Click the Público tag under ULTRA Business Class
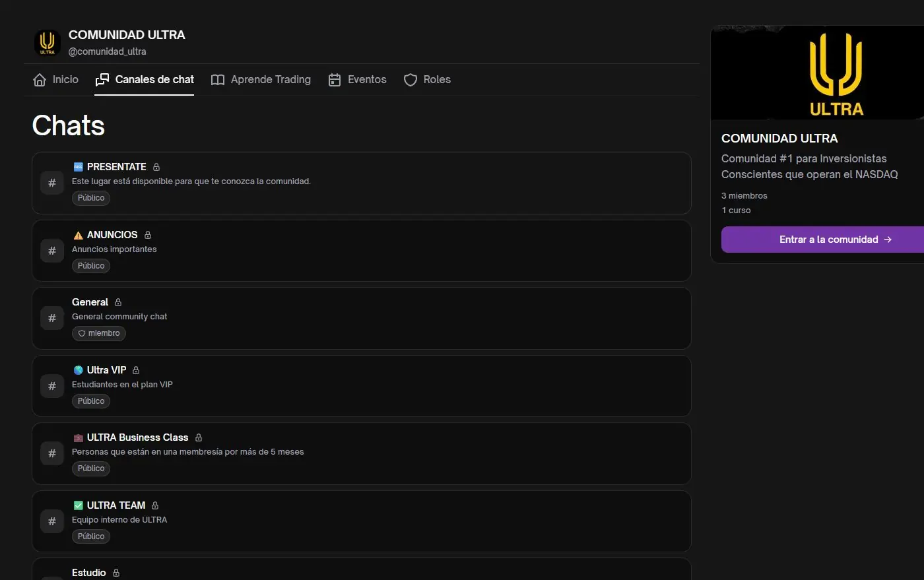Image resolution: width=924 pixels, height=580 pixels. click(x=91, y=468)
